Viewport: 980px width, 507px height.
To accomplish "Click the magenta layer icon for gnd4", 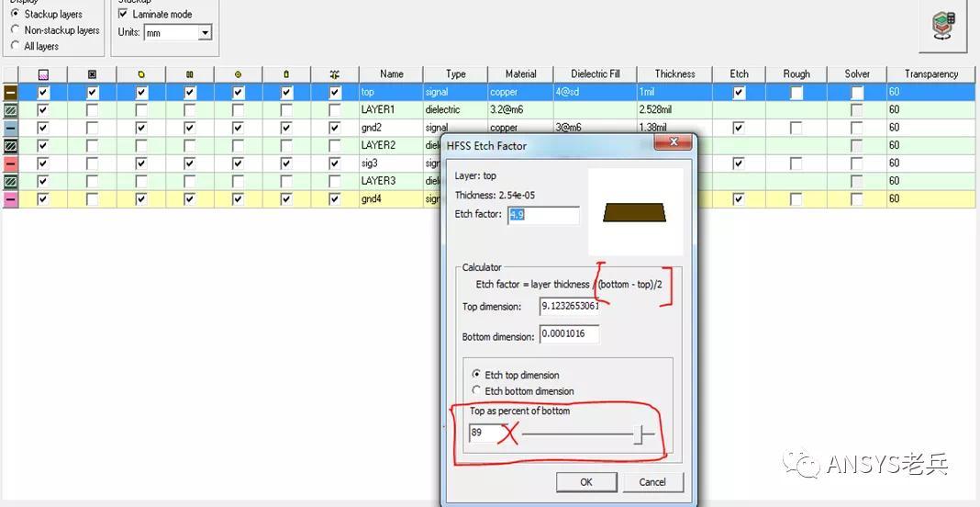I will 11,199.
